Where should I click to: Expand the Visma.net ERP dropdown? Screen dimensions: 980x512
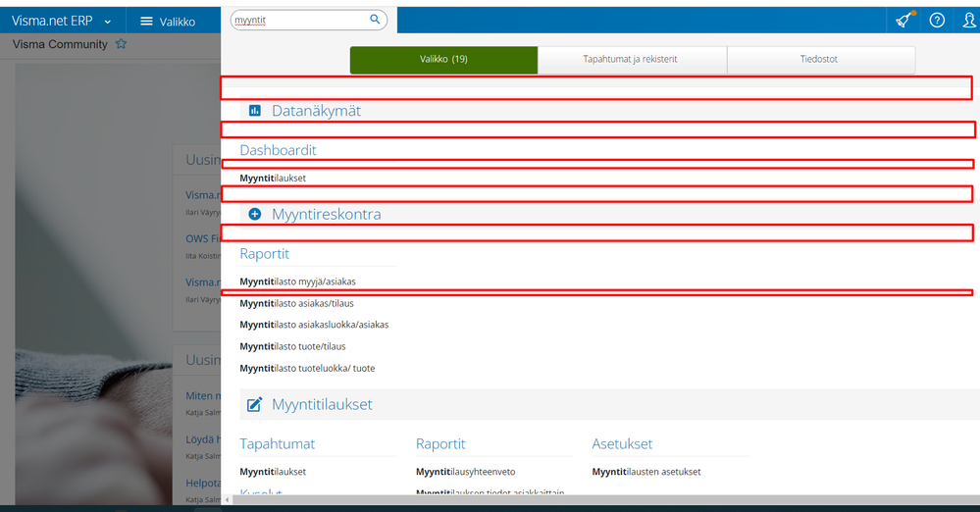click(x=108, y=22)
